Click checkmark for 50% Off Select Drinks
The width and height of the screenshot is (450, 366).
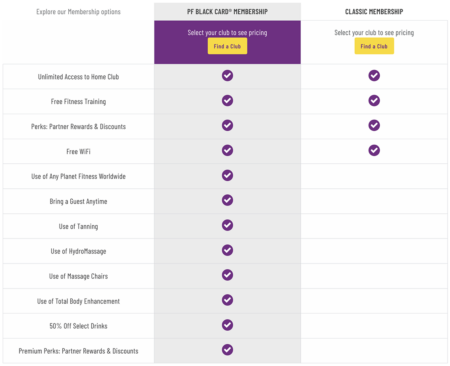tap(227, 325)
